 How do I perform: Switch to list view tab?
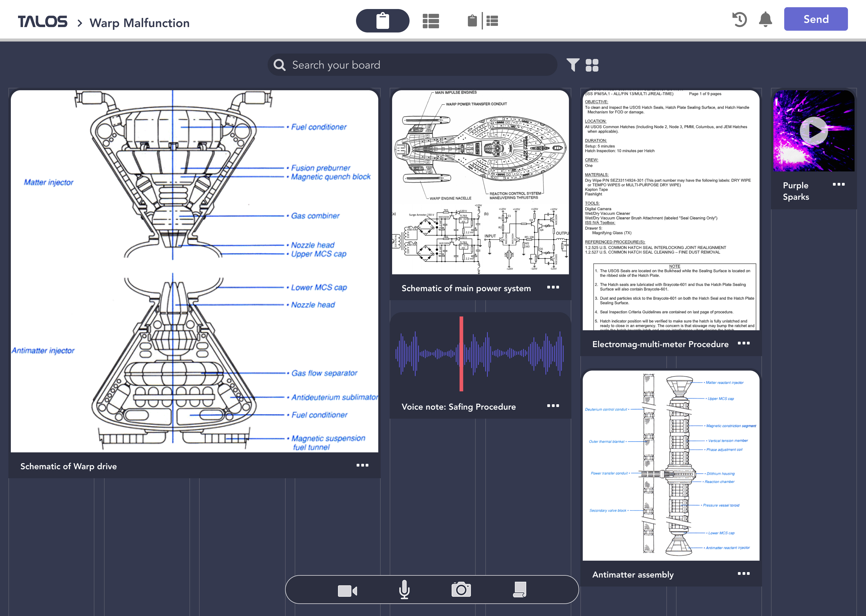click(x=431, y=21)
